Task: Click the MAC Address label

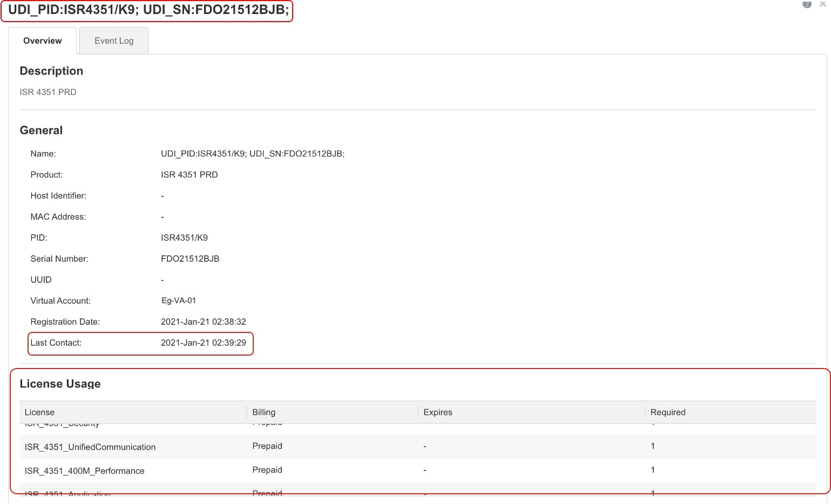Action: 58,217
